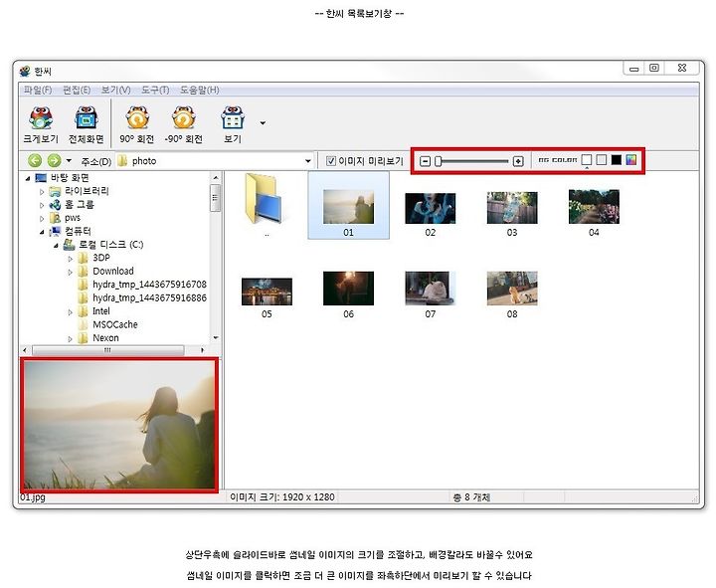716x588 pixels.
Task: Select 라이브러리 in the folder tree
Action: point(87,191)
